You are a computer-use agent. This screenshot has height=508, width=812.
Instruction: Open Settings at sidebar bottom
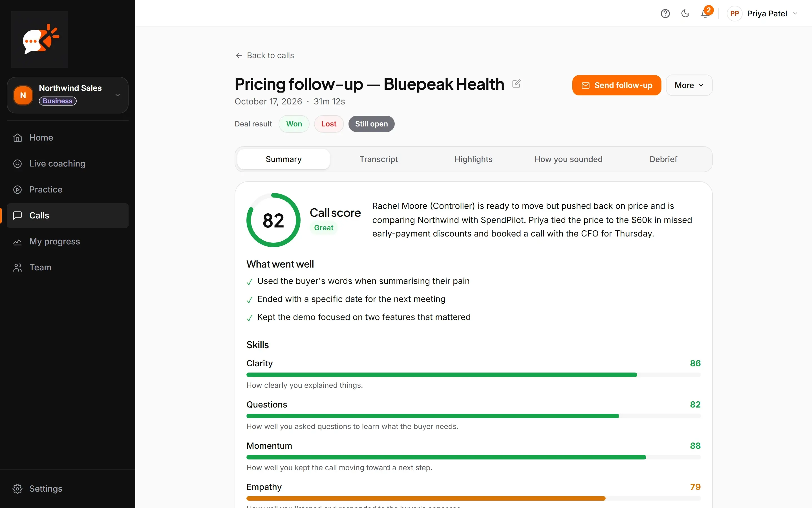(67, 489)
